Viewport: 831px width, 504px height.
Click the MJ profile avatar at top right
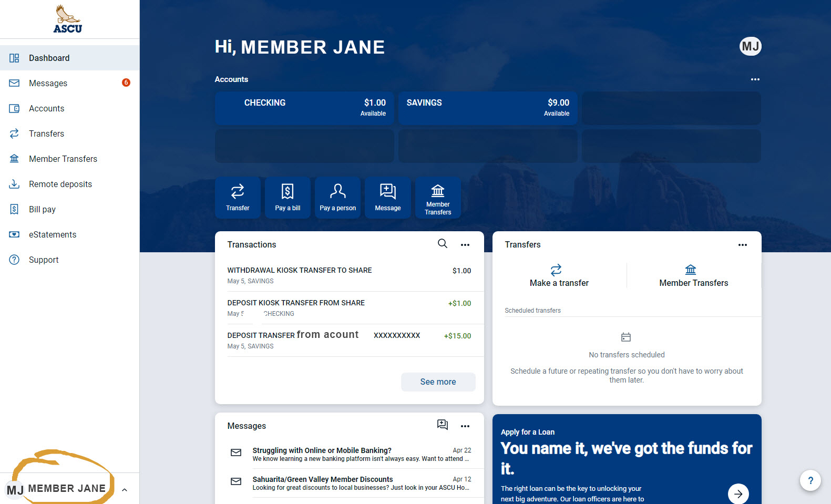tap(750, 46)
